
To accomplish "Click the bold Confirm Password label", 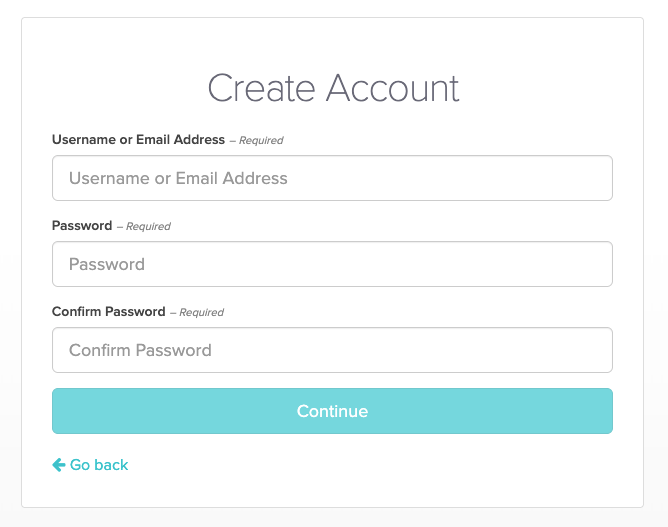I will point(108,312).
